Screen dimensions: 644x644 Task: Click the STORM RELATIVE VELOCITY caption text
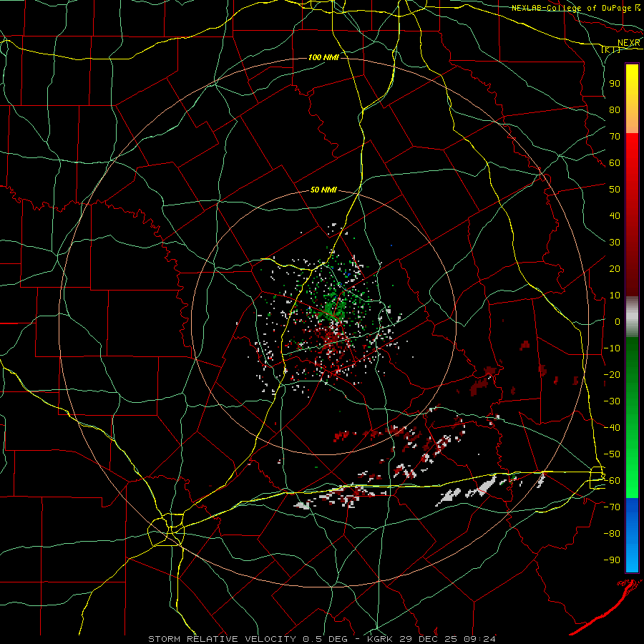pos(222,639)
